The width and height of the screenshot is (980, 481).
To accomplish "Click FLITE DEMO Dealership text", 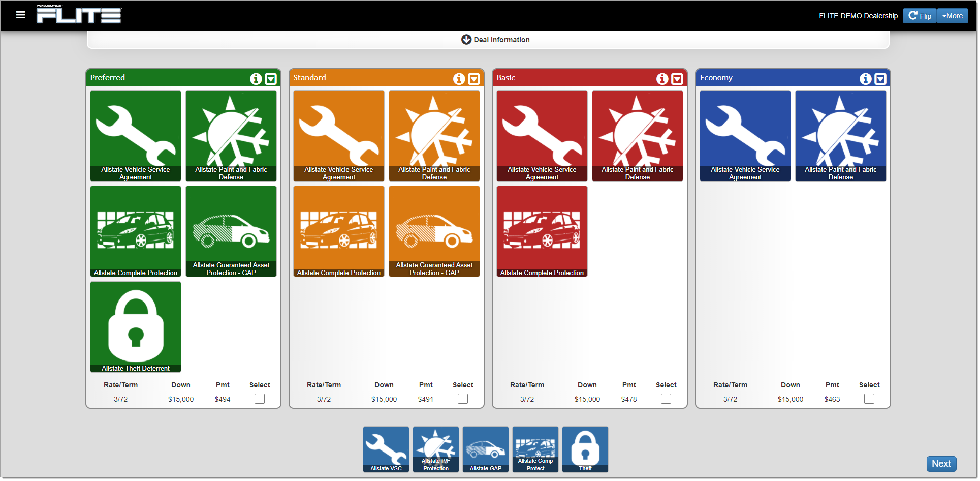I will pos(858,16).
